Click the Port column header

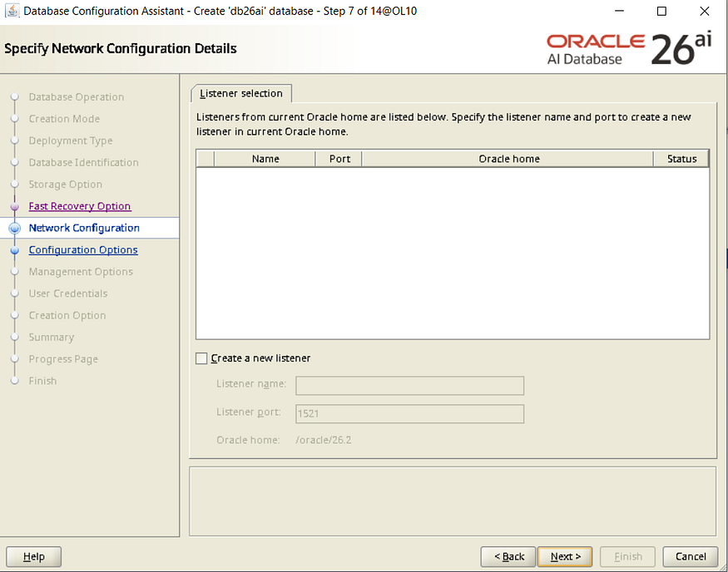[339, 159]
